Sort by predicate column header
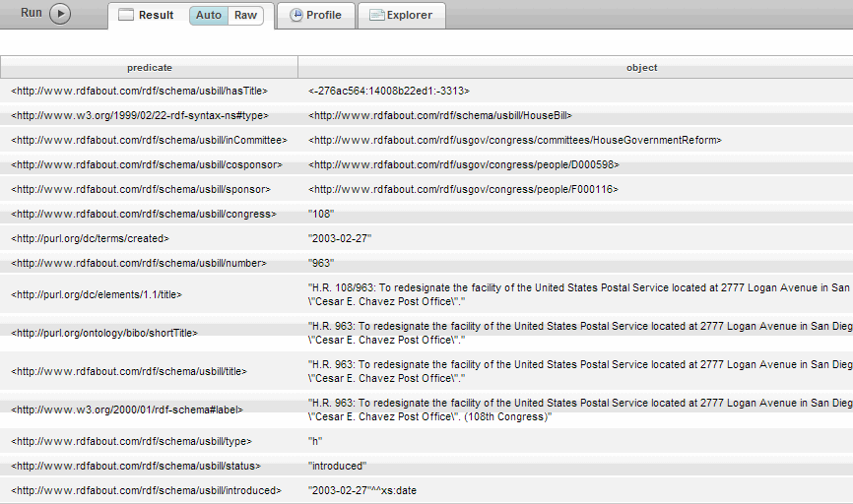This screenshot has width=853, height=504. 149,68
